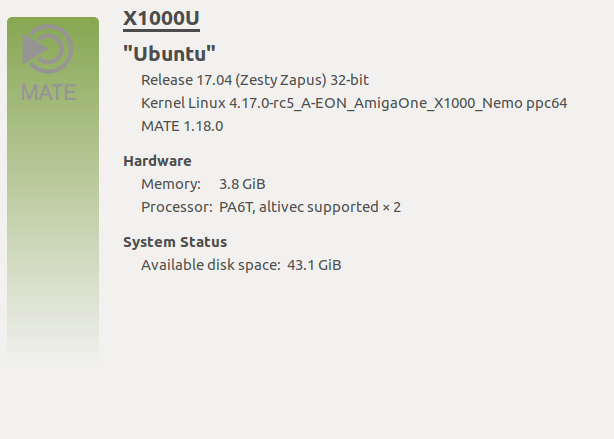Click the "Ubuntu" distribution title

170,53
